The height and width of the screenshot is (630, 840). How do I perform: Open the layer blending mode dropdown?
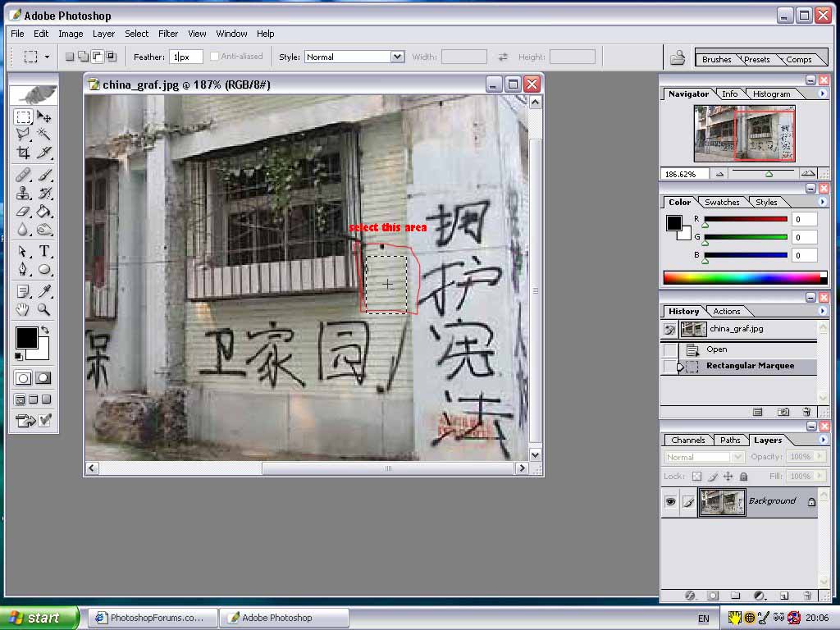[737, 457]
